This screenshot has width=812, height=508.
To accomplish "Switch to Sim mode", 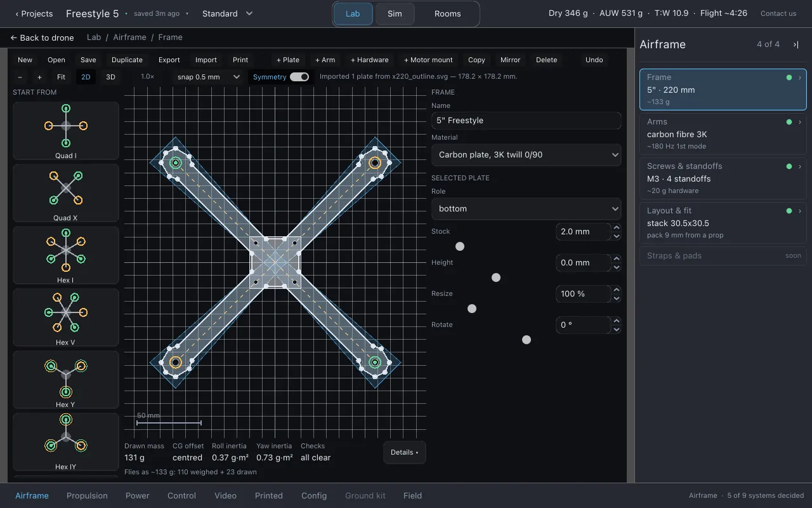I will (395, 14).
